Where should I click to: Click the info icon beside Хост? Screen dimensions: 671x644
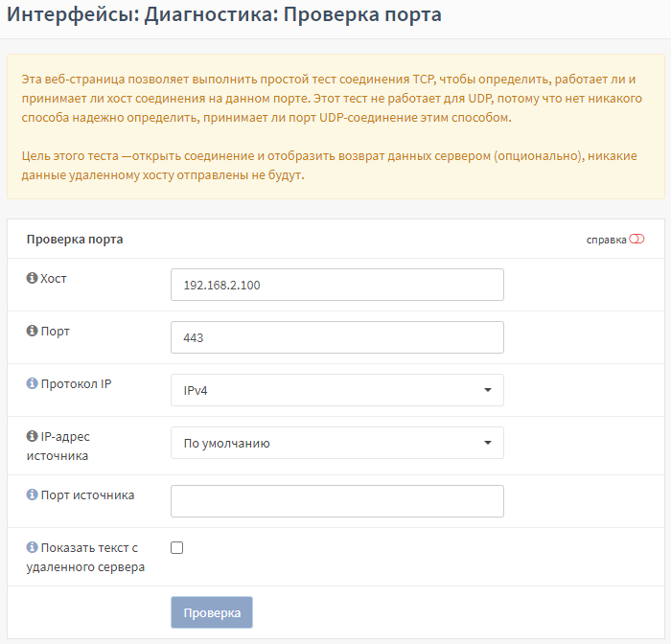pyautogui.click(x=32, y=278)
